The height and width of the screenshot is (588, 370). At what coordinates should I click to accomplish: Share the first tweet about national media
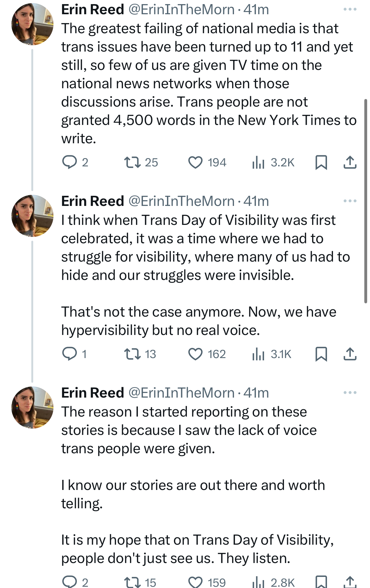350,162
